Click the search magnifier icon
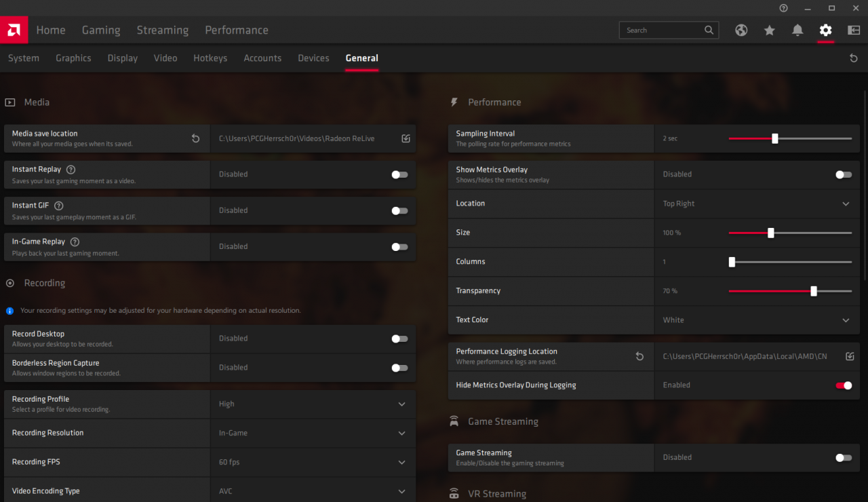 [x=709, y=30]
